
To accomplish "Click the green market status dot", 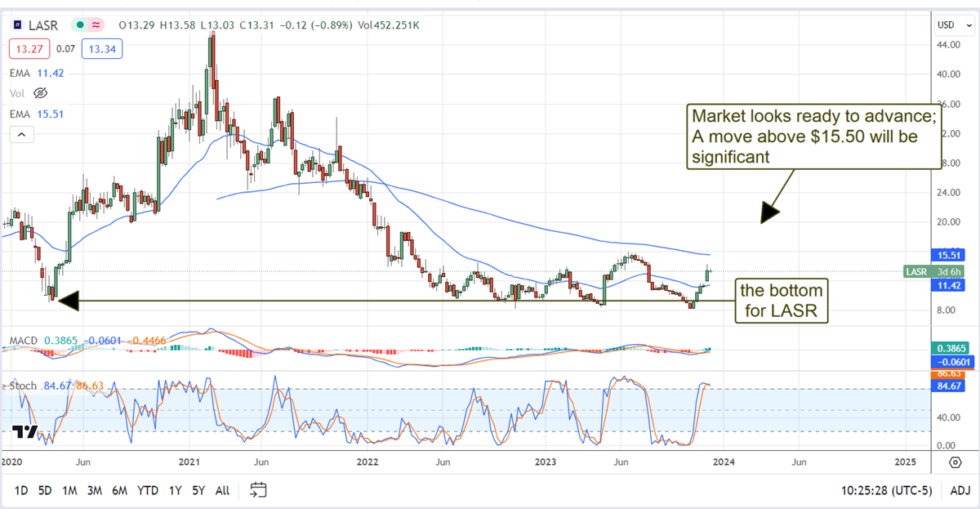I will coord(79,25).
